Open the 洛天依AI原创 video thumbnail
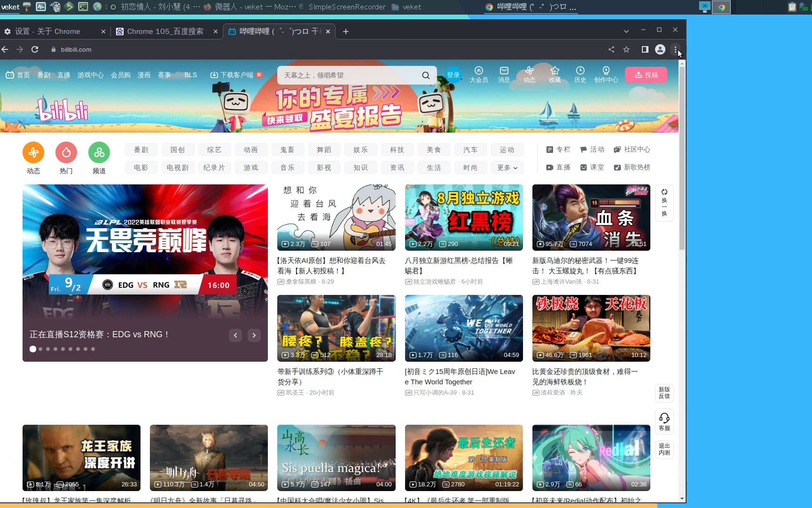812x508 pixels. [336, 217]
